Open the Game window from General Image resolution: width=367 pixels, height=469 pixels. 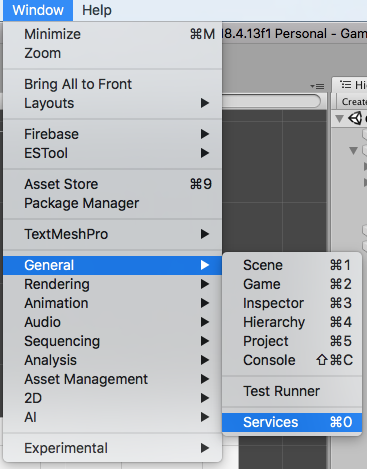pos(292,284)
